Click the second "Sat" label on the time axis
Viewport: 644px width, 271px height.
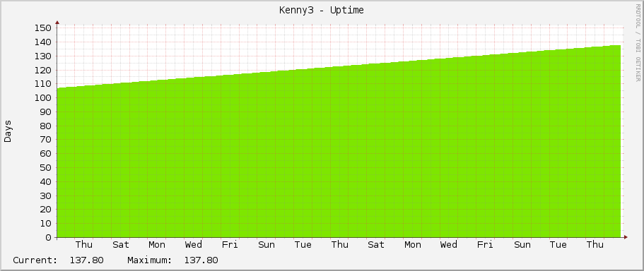(376, 245)
